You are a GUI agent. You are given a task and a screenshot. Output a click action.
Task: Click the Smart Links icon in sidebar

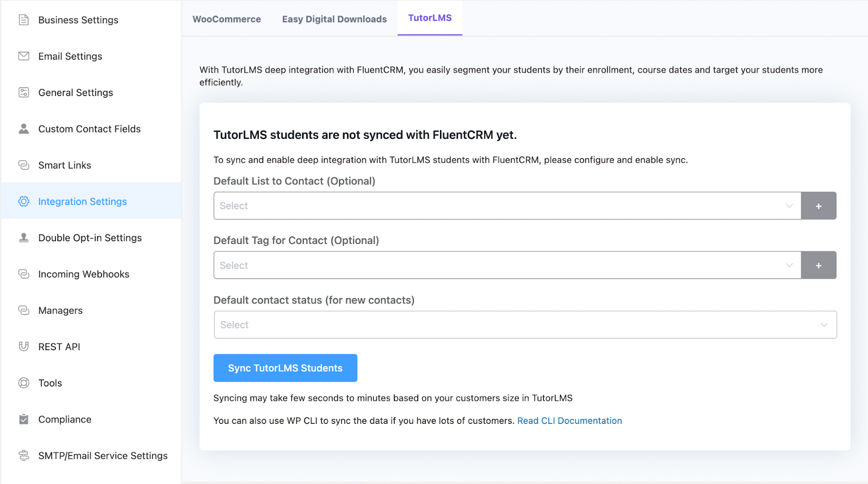24,165
